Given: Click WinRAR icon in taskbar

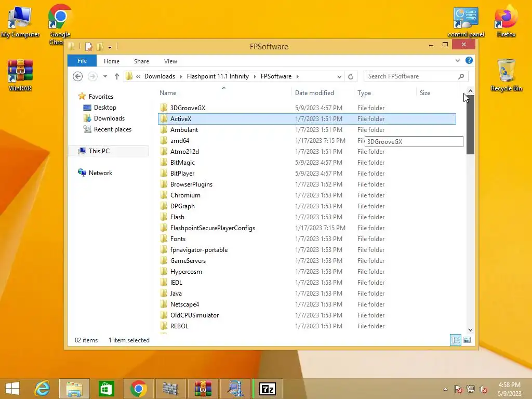Looking at the screenshot, I should coord(203,389).
